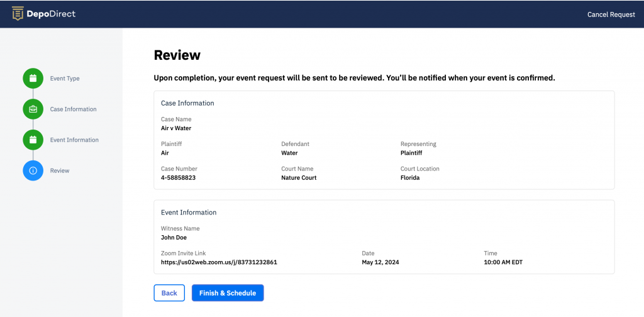Click the DepoDirect logo icon
The image size is (644, 317).
[18, 14]
